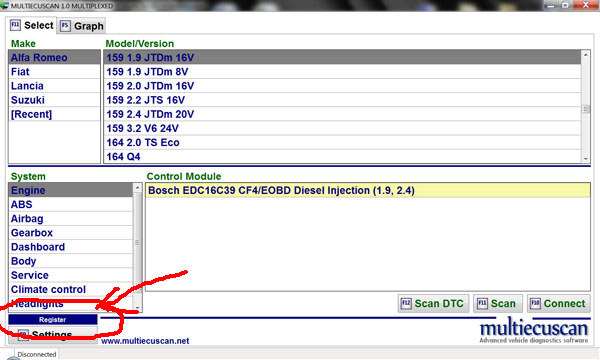Select model 159 2.2 JTS 16V
The width and height of the screenshot is (600, 360).
pos(342,100)
